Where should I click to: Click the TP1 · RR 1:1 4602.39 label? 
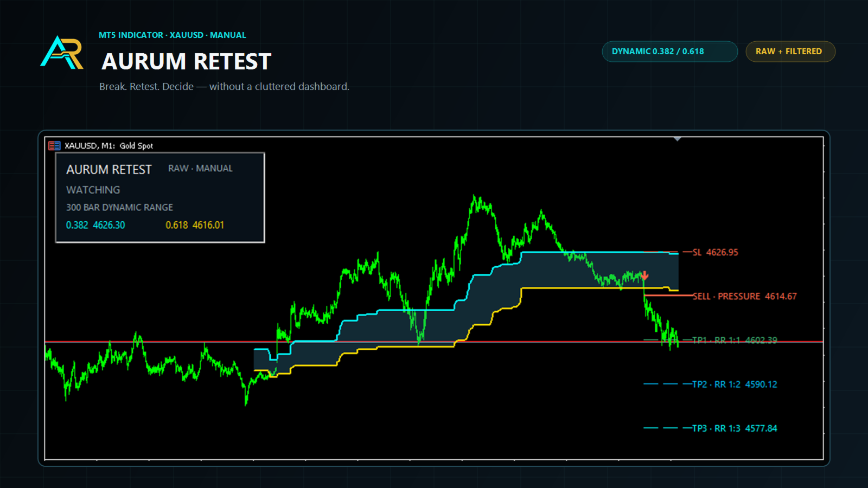(x=735, y=340)
